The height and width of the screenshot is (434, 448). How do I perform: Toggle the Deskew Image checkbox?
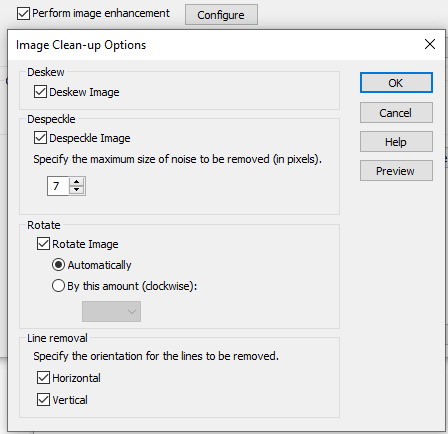click(x=40, y=92)
